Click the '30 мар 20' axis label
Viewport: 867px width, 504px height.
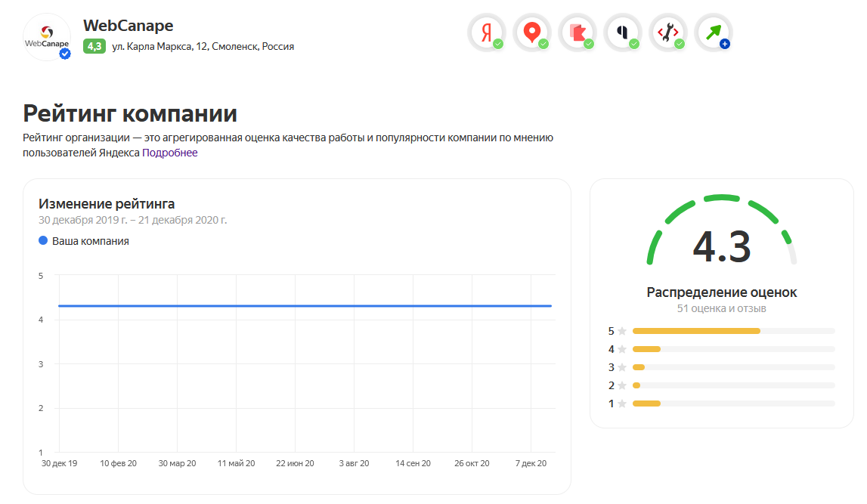tap(177, 463)
